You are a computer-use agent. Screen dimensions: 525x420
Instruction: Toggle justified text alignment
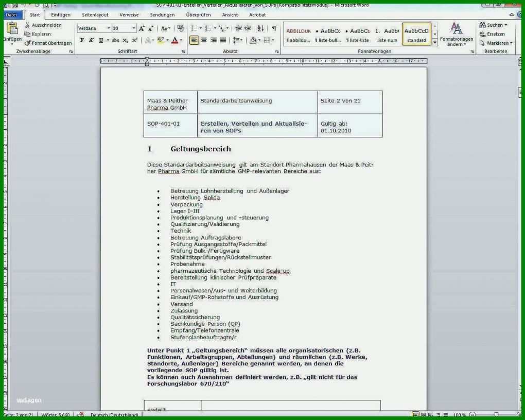pyautogui.click(x=223, y=40)
